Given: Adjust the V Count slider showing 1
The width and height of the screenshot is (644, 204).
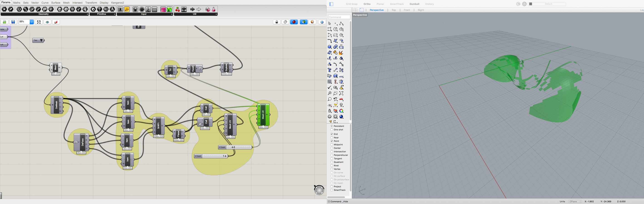Looking at the screenshot, I should (x=211, y=156).
